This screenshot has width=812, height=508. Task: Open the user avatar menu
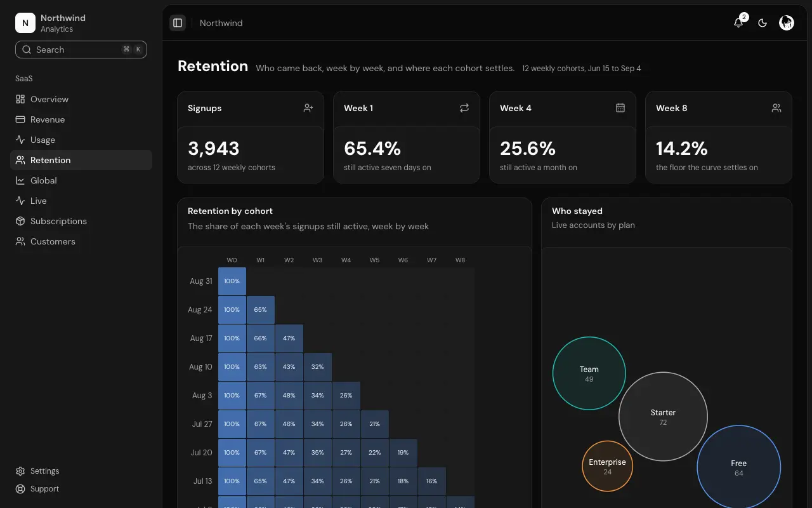[x=787, y=23]
